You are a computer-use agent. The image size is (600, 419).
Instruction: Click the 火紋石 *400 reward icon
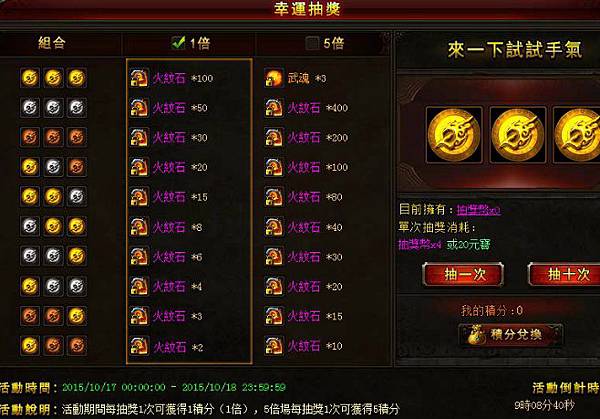click(x=274, y=108)
